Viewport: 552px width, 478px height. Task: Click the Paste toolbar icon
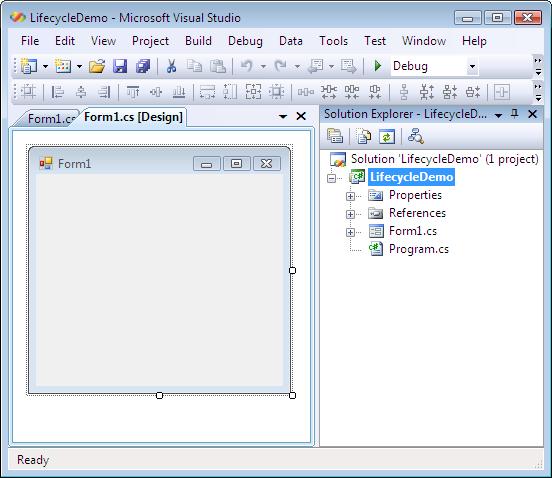click(x=218, y=66)
